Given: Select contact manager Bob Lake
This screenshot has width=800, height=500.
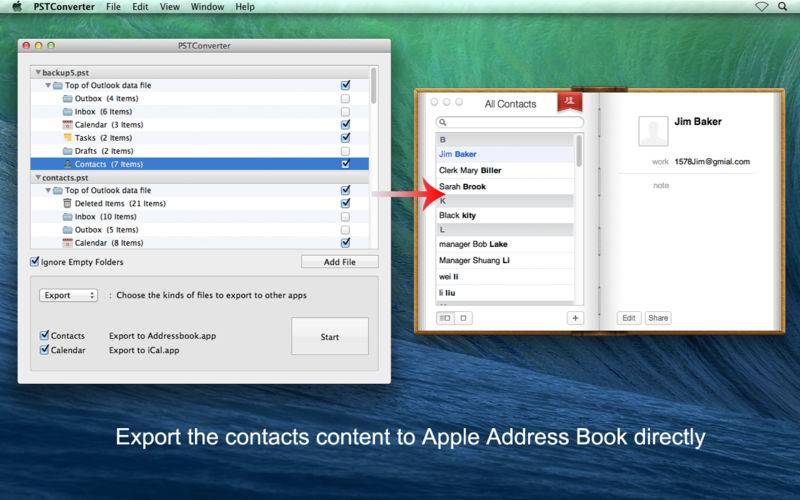Looking at the screenshot, I should tap(506, 244).
